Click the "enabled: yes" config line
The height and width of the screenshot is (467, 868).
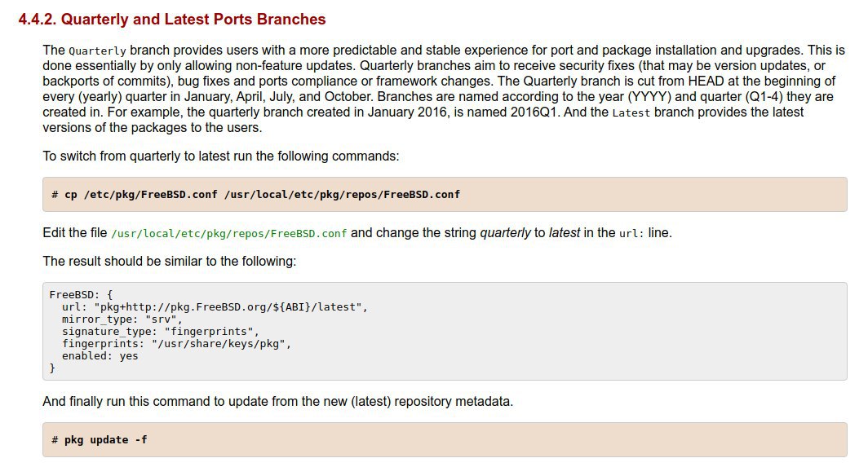click(x=100, y=356)
